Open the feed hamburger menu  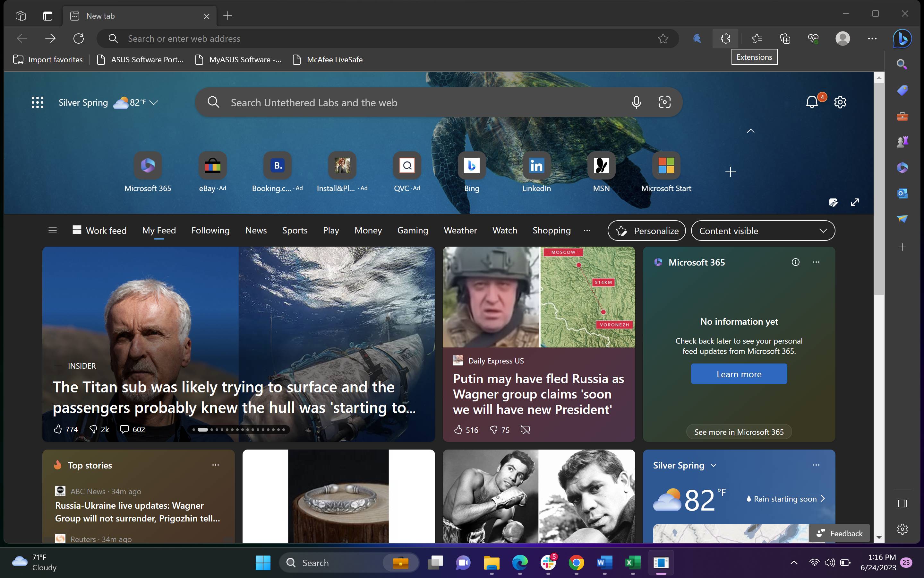pos(52,230)
